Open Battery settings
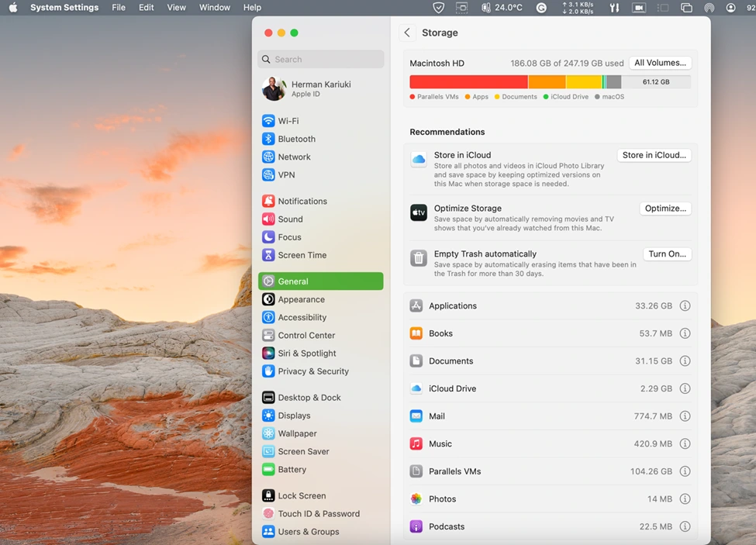The height and width of the screenshot is (545, 756). [x=293, y=469]
